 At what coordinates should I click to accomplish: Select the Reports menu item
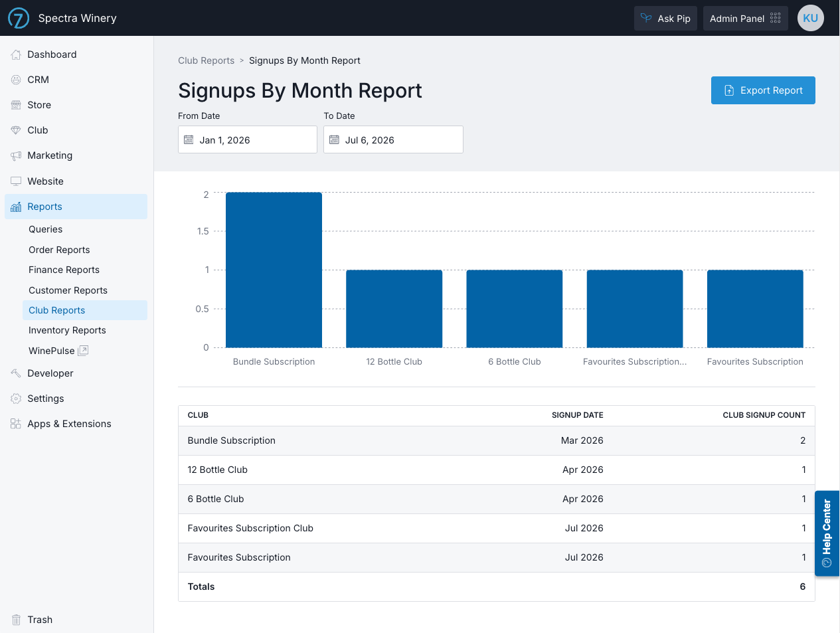tap(76, 207)
